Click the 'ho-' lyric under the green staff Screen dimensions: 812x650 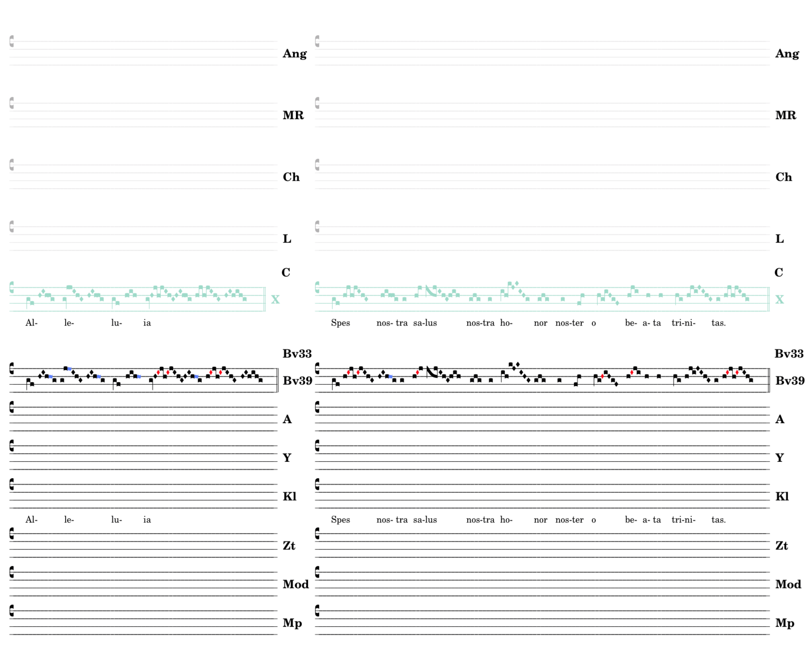click(506, 323)
